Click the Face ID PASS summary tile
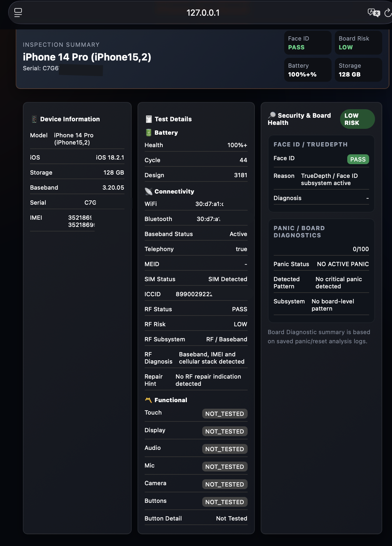 click(308, 43)
